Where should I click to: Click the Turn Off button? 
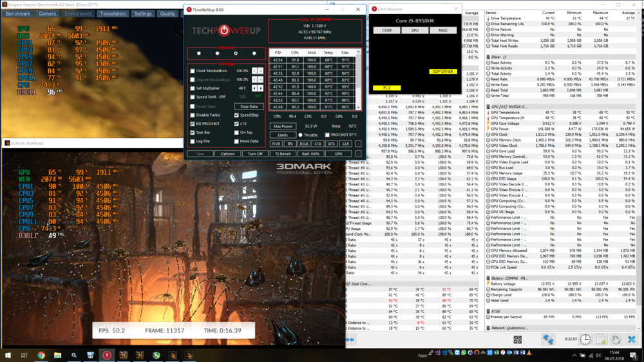point(255,154)
